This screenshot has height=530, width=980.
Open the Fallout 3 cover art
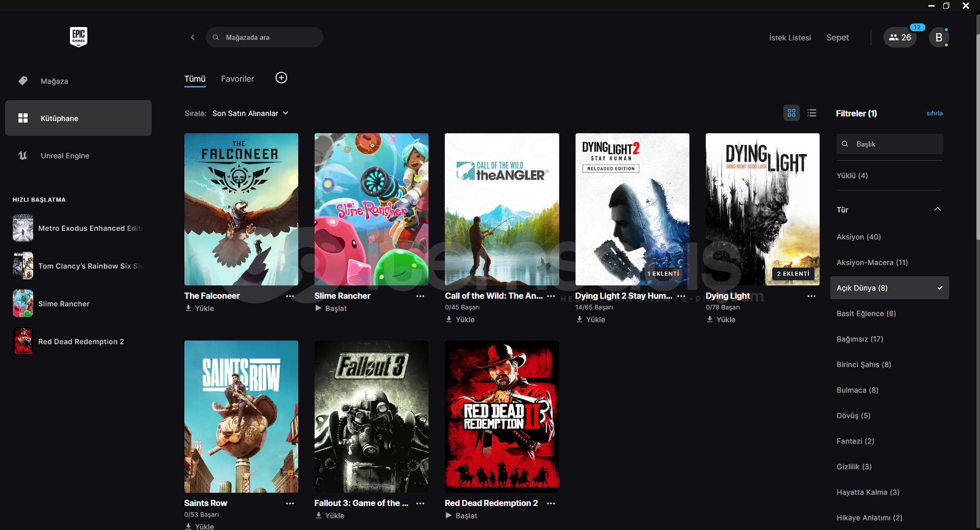[371, 417]
